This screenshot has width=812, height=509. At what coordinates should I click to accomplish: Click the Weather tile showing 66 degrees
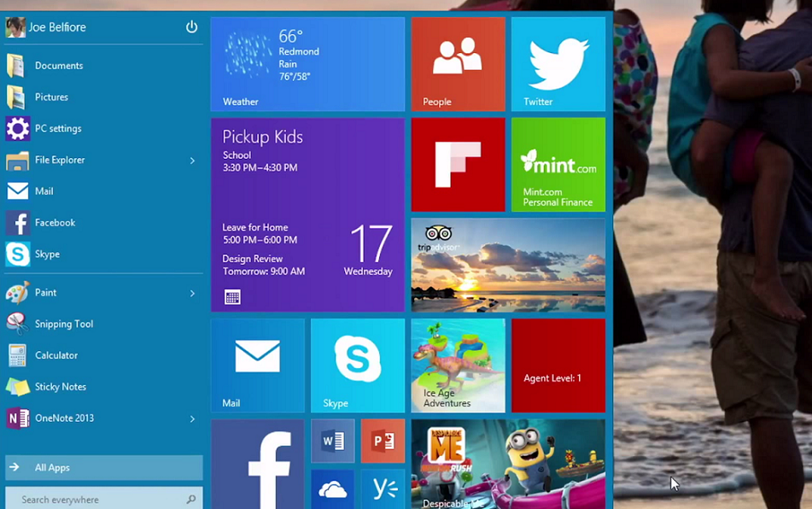307,63
